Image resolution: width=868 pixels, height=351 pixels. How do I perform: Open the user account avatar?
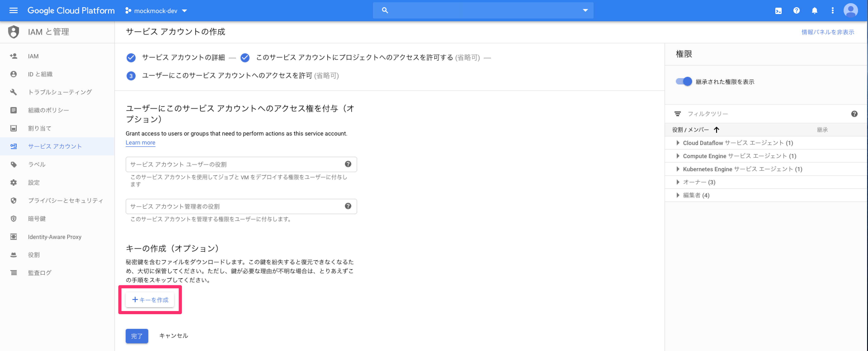tap(850, 10)
